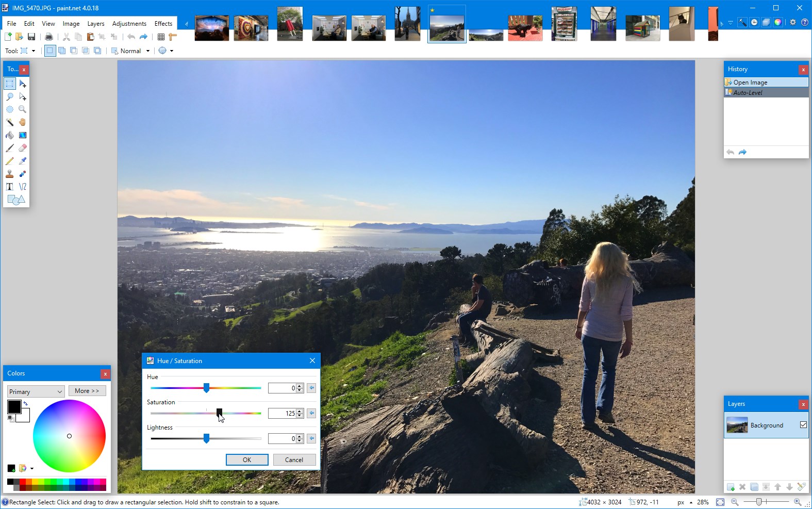This screenshot has width=812, height=509.
Task: Click the Save icon in toolbar
Action: point(31,37)
